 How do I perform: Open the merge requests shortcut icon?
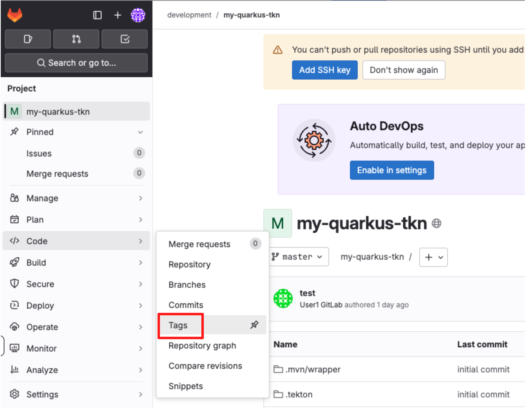click(76, 39)
